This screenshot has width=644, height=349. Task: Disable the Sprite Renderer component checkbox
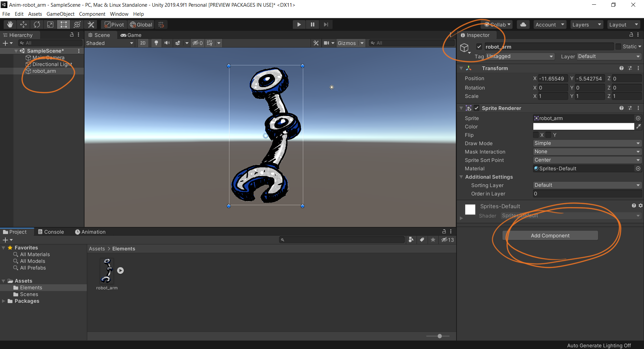[477, 108]
